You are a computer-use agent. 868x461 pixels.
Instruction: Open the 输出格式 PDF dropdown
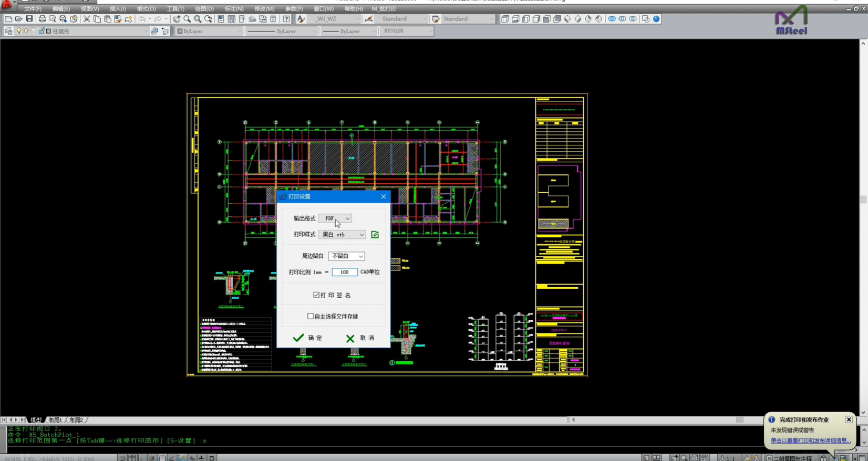tap(335, 218)
